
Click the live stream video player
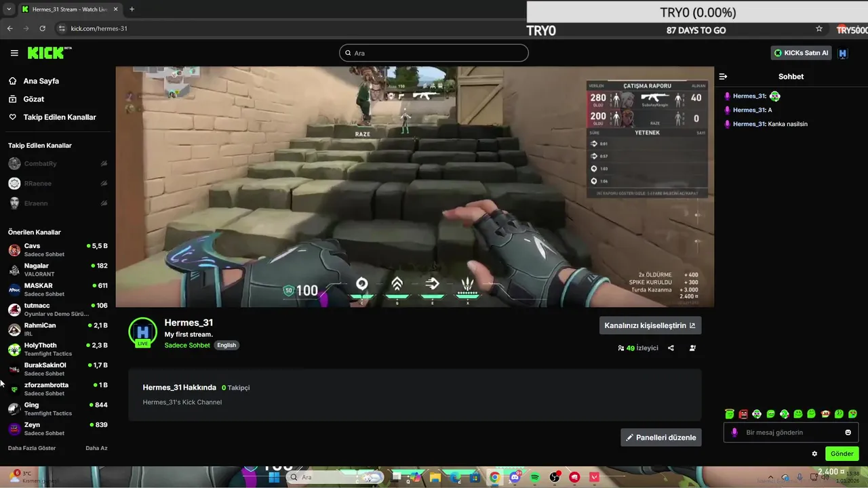tap(414, 186)
